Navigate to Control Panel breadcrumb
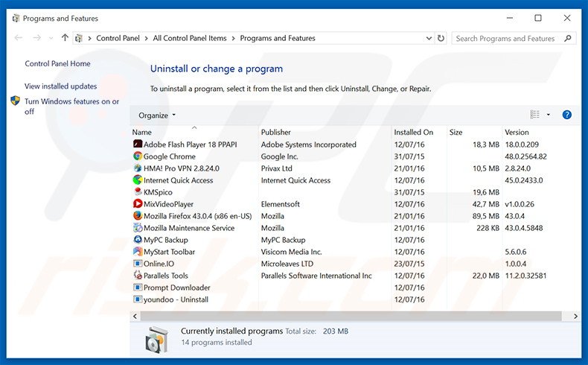 pos(118,38)
